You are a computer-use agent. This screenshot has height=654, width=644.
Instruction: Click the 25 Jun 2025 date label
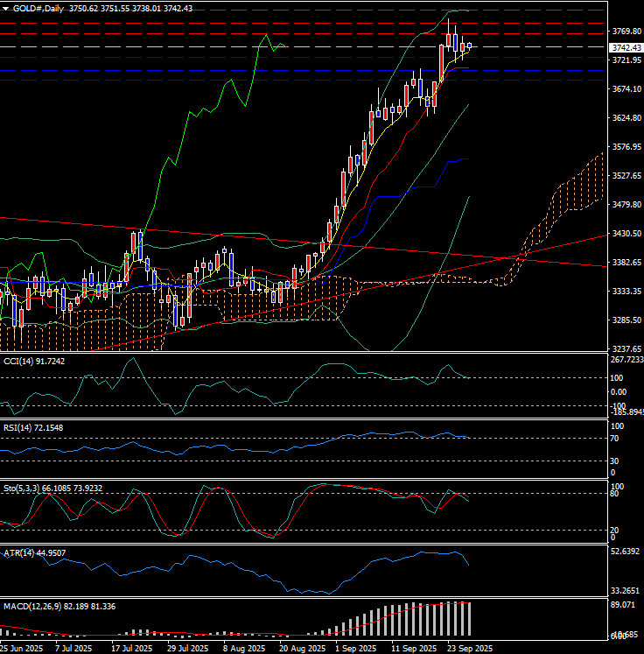[x=22, y=649]
